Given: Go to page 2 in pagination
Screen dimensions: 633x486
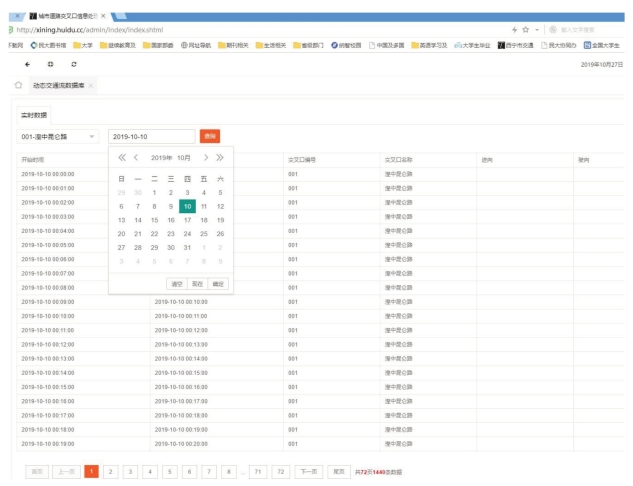Looking at the screenshot, I should 111,471.
